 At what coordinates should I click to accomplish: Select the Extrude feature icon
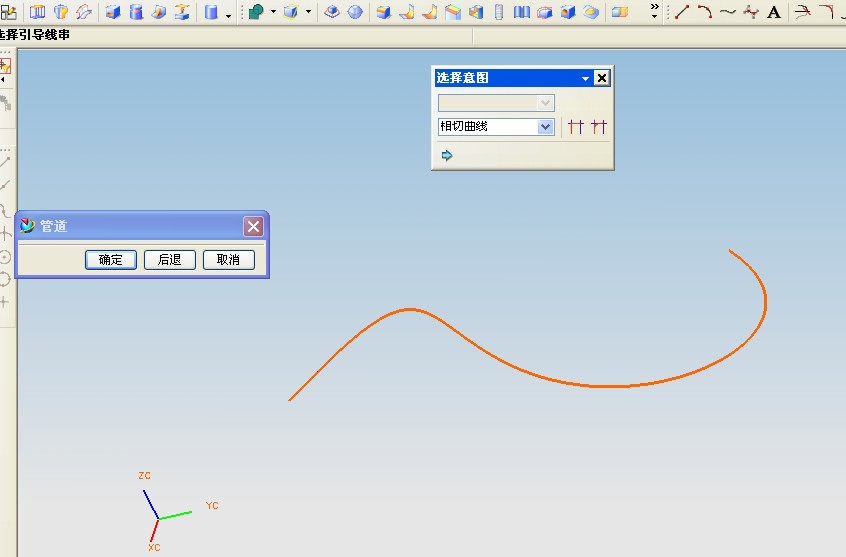[x=37, y=12]
